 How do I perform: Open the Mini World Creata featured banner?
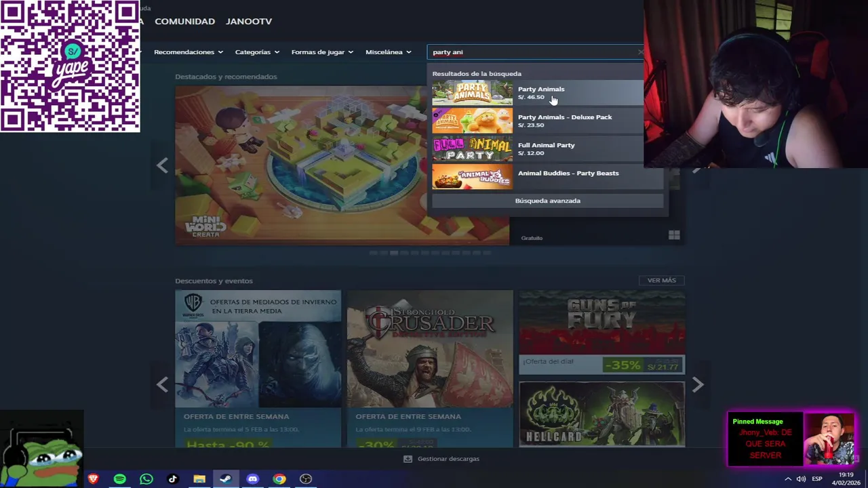click(x=342, y=165)
